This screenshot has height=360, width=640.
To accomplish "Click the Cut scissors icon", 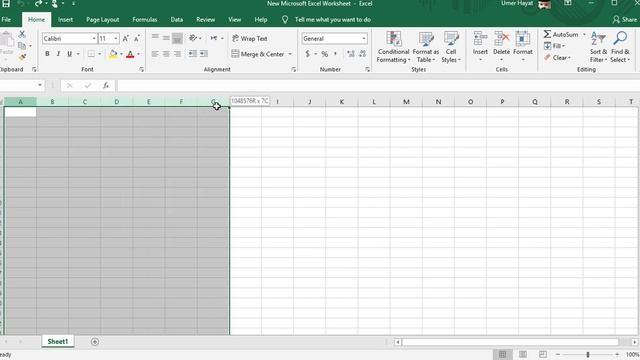I will click(x=22, y=35).
